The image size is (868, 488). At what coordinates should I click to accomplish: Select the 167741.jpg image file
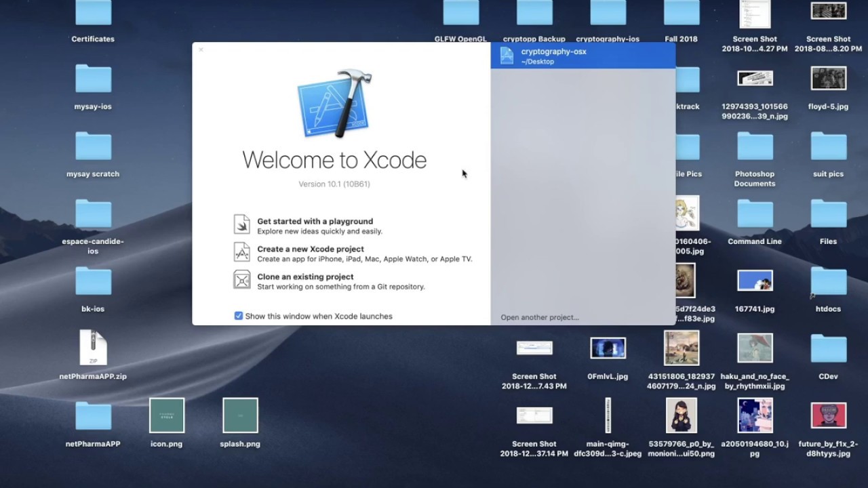(x=755, y=281)
